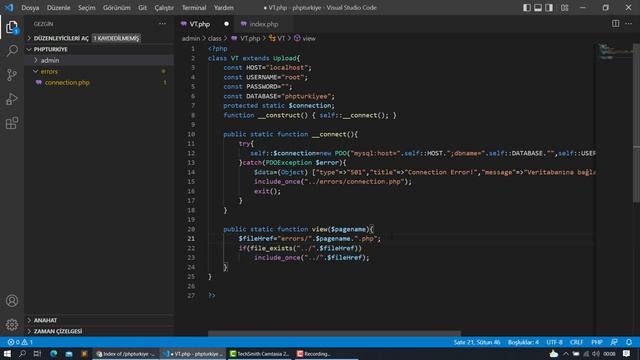The height and width of the screenshot is (360, 640).
Task: Open Index of /phpturkiye taskbar window
Action: coord(125,354)
